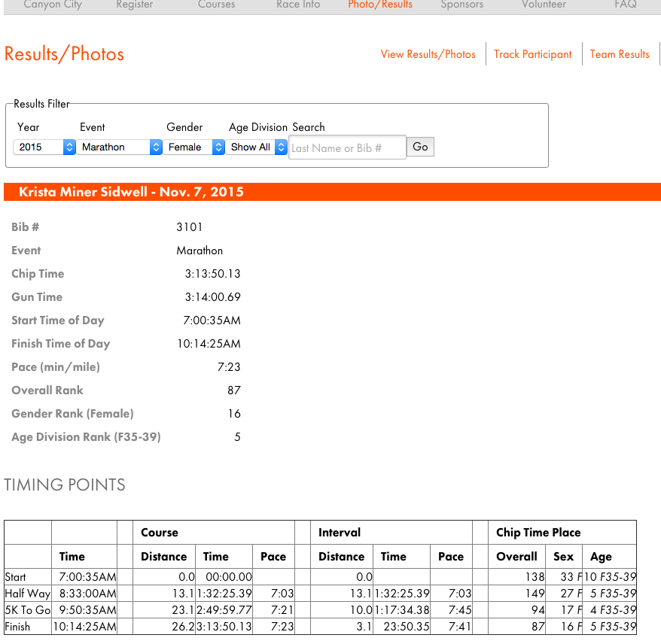Open the Year dropdown showing 2015
Image resolution: width=661 pixels, height=644 pixels.
pos(44,147)
